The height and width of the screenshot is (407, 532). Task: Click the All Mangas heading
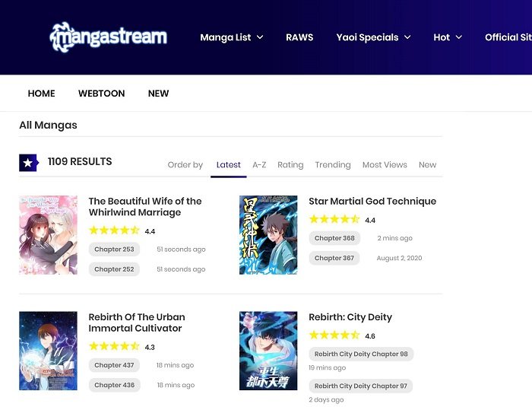(x=48, y=125)
